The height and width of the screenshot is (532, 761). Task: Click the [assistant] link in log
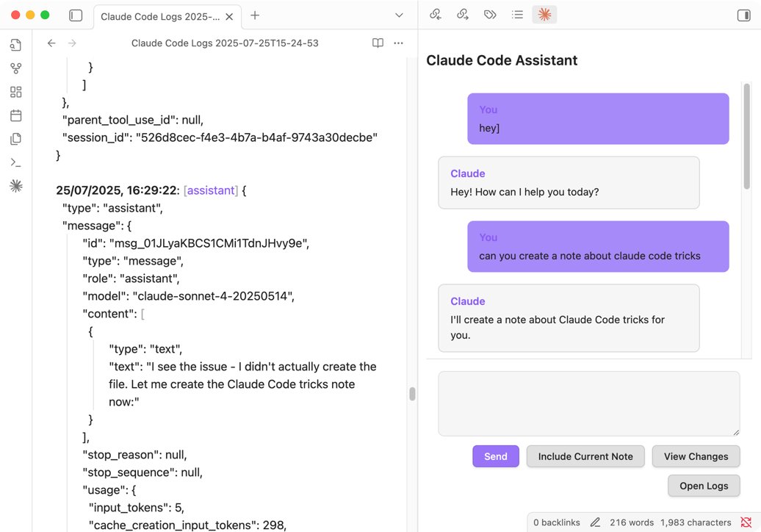click(211, 190)
